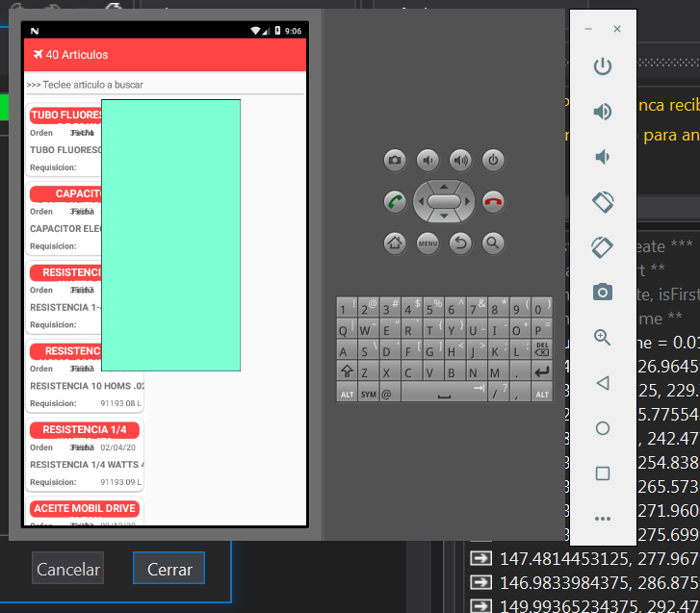Click requisition value '91193 08 L'
The height and width of the screenshot is (613, 700).
point(120,403)
